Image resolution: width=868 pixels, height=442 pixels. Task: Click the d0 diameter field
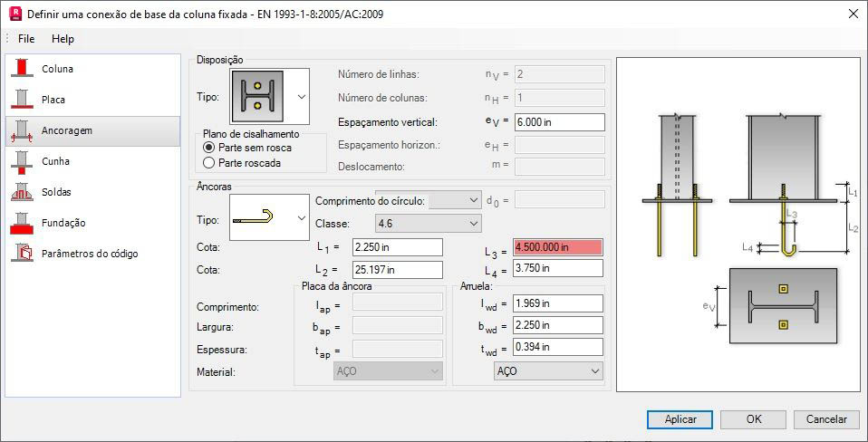559,199
